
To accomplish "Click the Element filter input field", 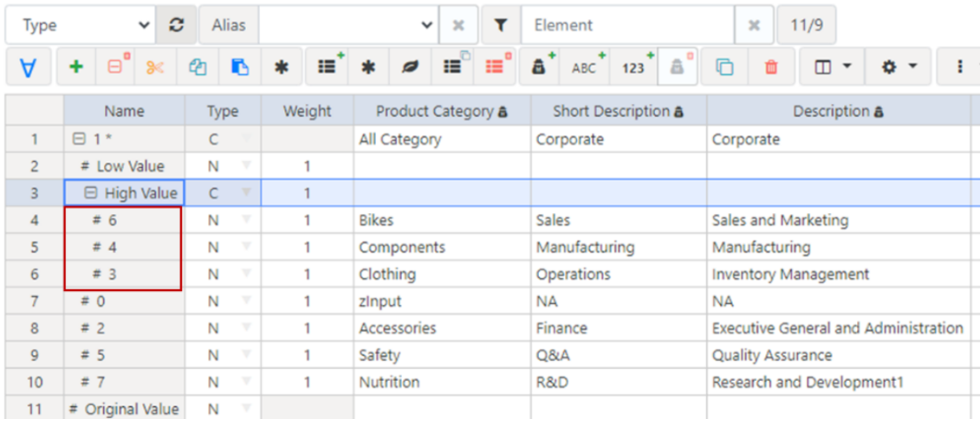I will tap(628, 25).
